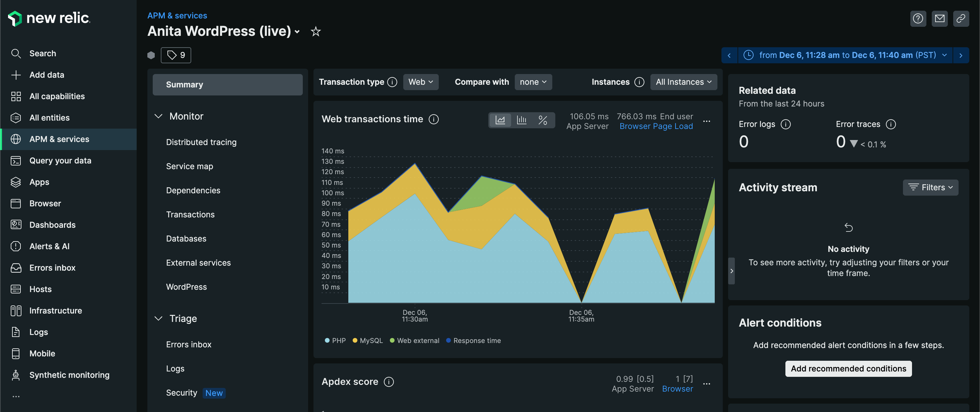Switch chart to percentage view
The width and height of the screenshot is (980, 412).
[x=543, y=120]
